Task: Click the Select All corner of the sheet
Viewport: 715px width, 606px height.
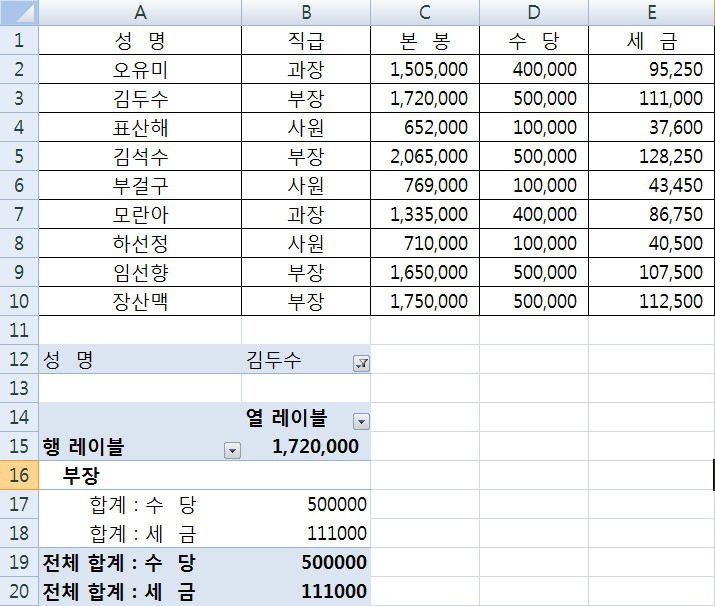Action: tap(19, 12)
